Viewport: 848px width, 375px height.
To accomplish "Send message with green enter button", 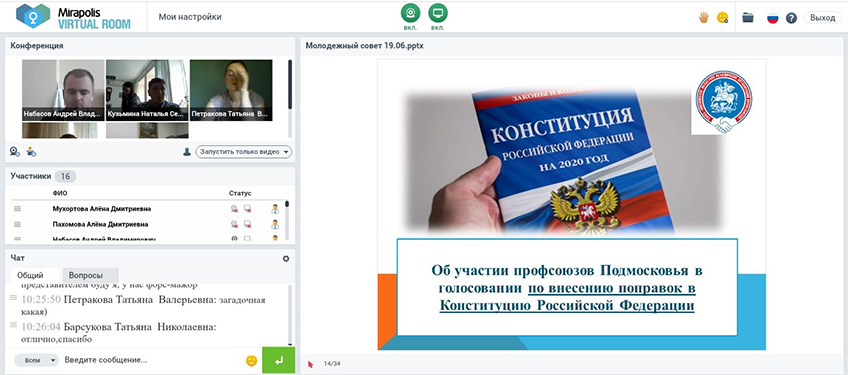I will click(279, 360).
